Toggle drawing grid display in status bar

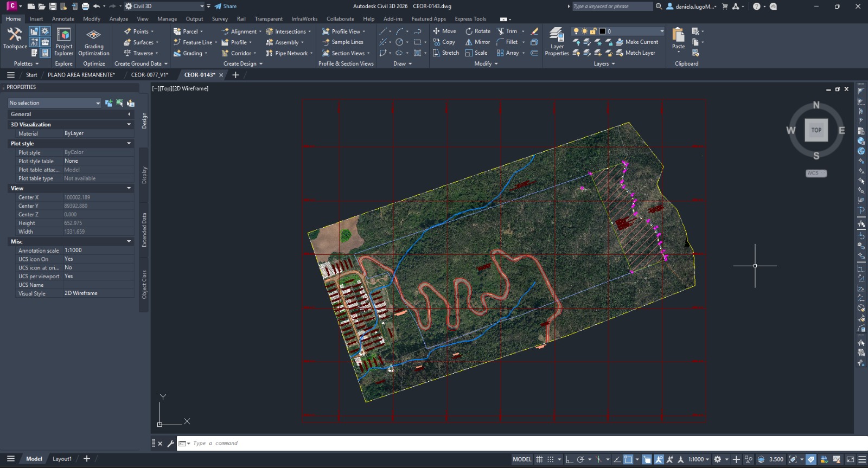click(539, 459)
